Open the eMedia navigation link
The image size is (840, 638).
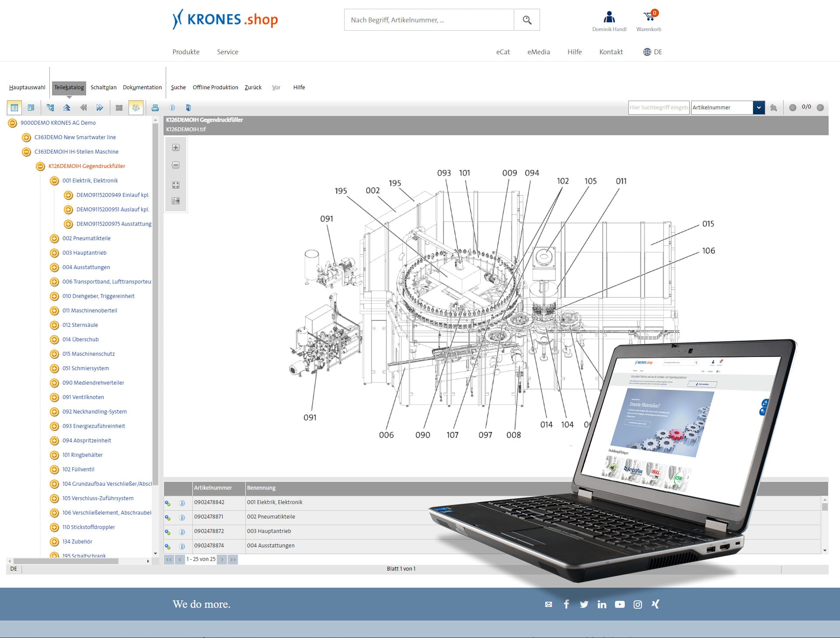tap(538, 52)
